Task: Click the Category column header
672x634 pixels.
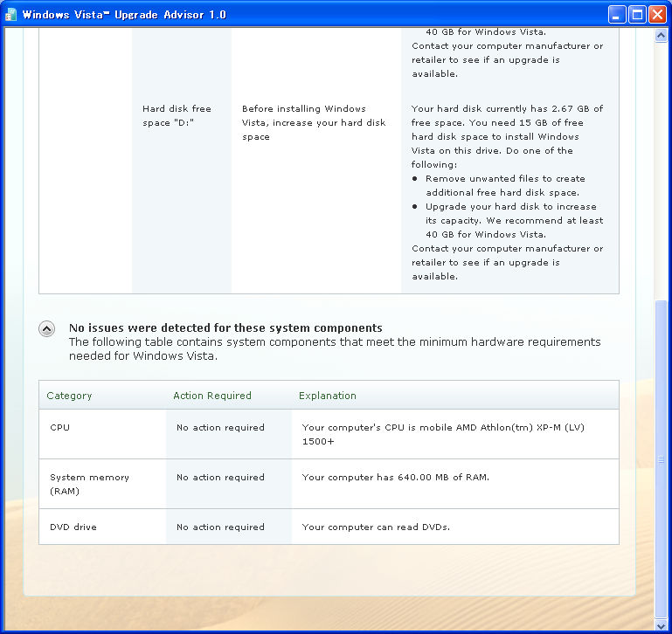Action: pyautogui.click(x=69, y=396)
